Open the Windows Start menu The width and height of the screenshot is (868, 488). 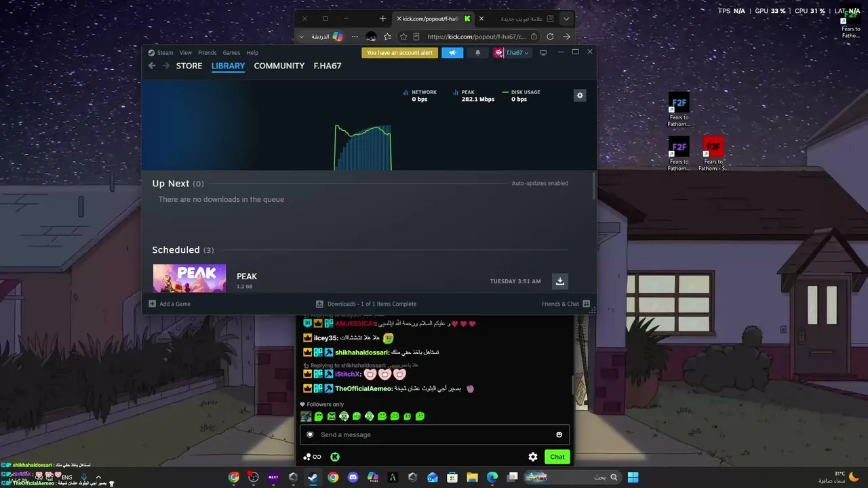(x=633, y=477)
